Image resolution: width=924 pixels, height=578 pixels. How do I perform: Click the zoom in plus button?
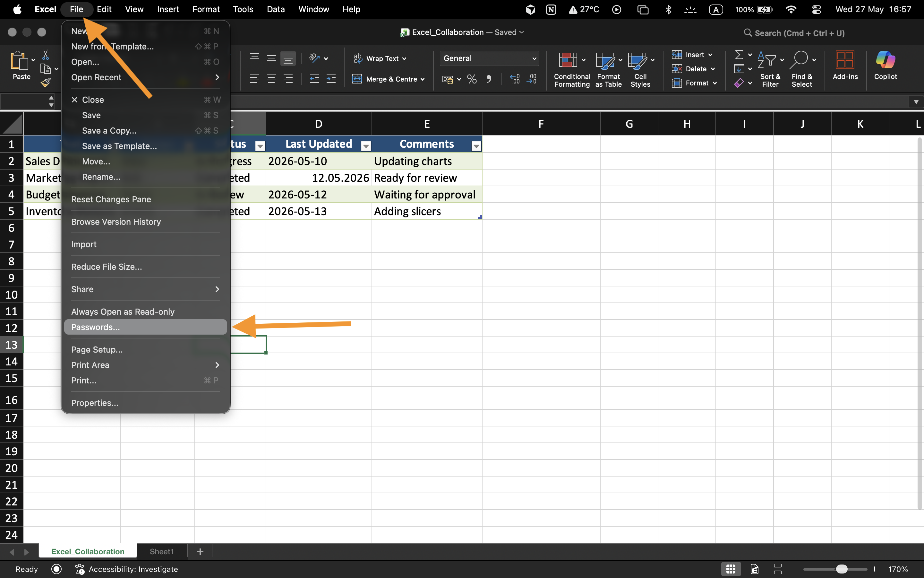875,569
